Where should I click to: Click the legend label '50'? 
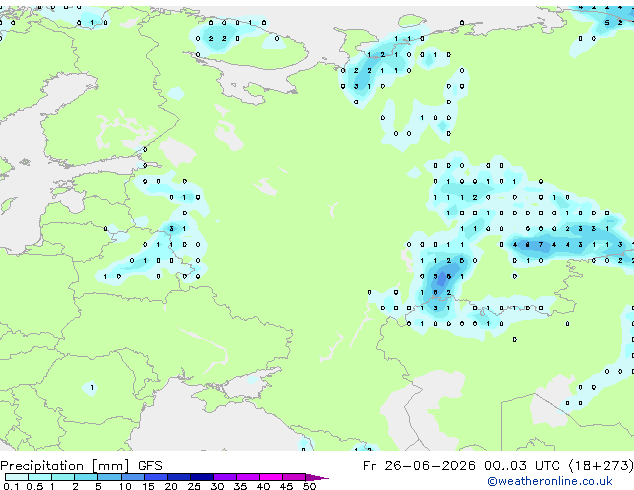[309, 486]
